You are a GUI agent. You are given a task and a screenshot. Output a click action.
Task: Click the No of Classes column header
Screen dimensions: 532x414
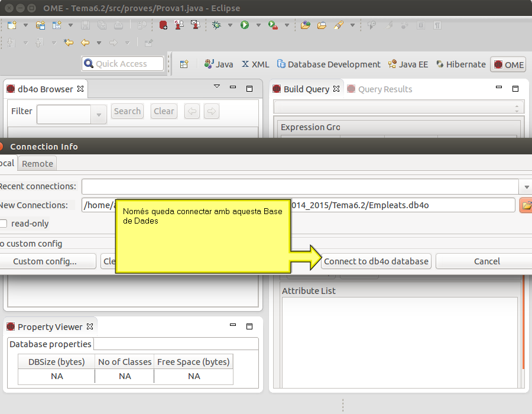coord(125,362)
